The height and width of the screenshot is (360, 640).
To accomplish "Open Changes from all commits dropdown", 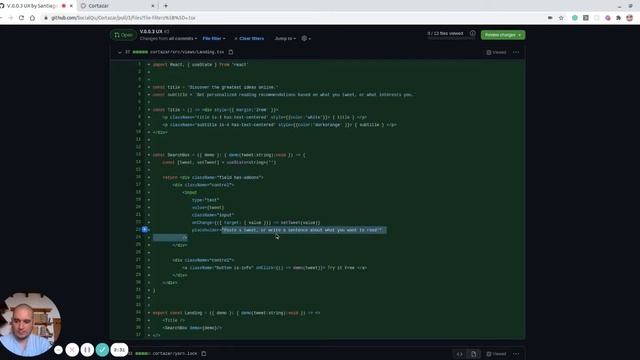I will coord(168,38).
